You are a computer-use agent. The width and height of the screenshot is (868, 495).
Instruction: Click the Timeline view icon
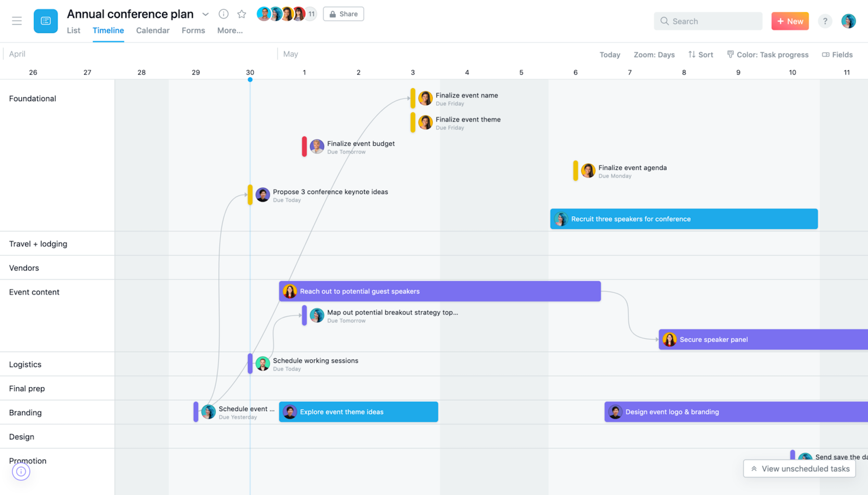[x=108, y=30]
